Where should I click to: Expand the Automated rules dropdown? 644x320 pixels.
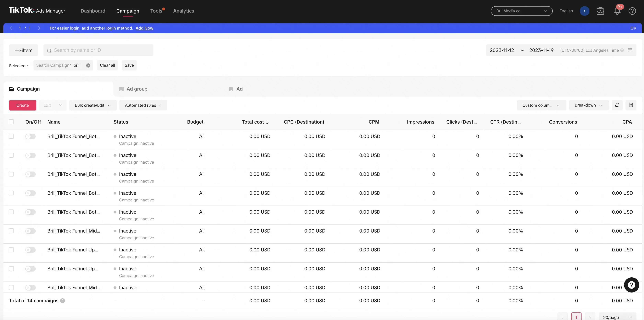coord(143,105)
